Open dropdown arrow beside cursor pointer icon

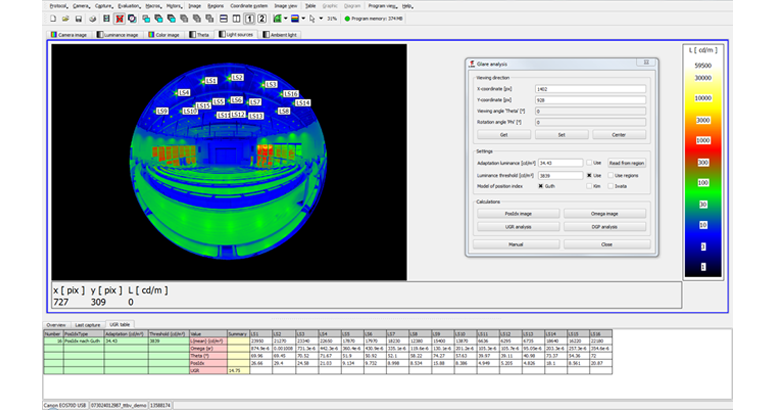pyautogui.click(x=321, y=19)
